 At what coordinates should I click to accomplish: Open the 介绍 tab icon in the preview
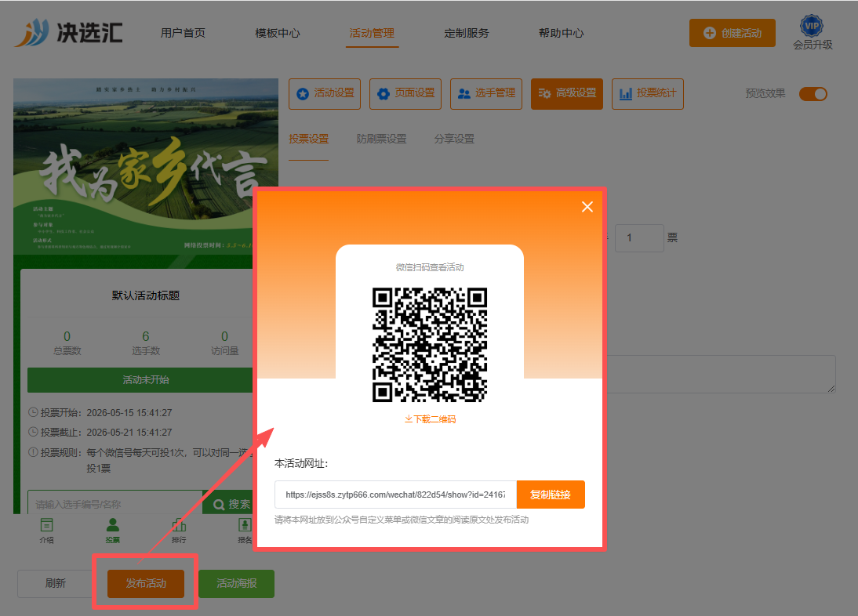46,531
